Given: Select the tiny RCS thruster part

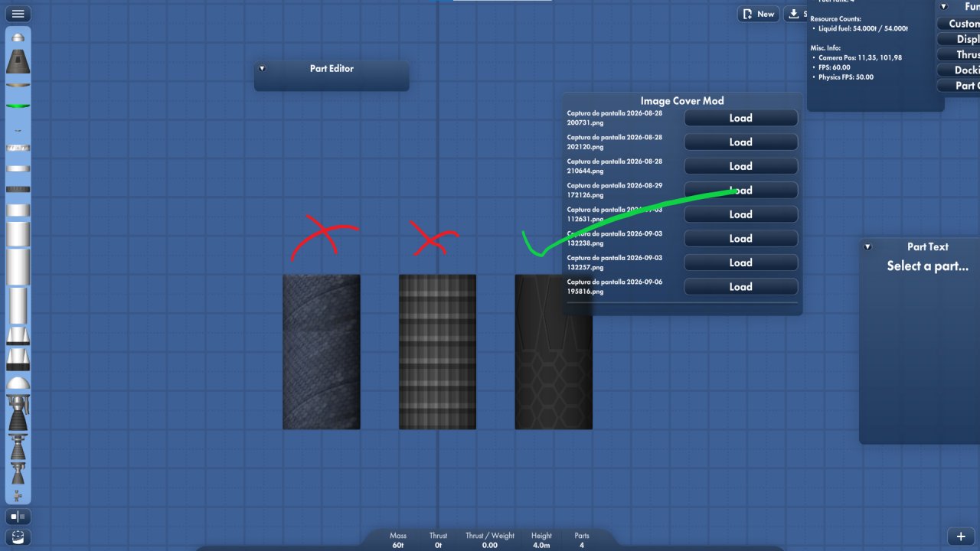Looking at the screenshot, I should point(18,495).
